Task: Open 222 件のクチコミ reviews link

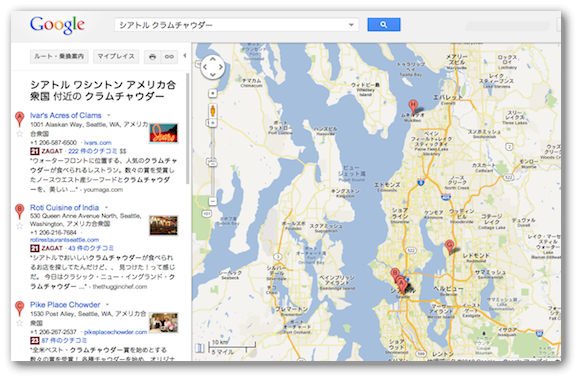Action: [x=93, y=151]
